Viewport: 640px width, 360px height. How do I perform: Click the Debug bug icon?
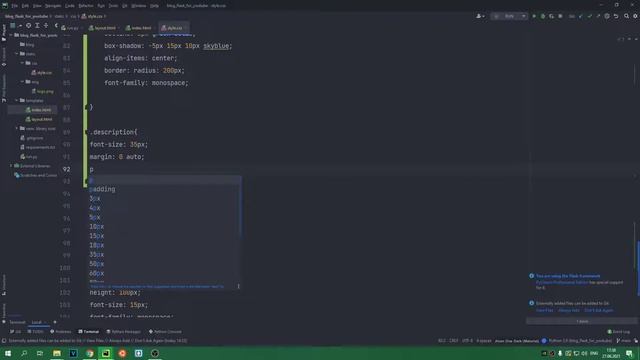coord(542,16)
